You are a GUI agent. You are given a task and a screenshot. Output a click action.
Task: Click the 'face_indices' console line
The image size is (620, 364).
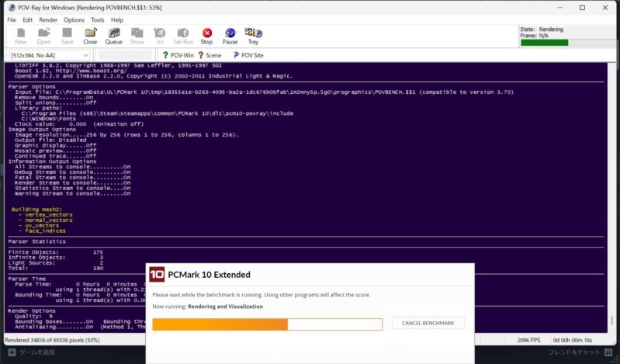click(42, 231)
